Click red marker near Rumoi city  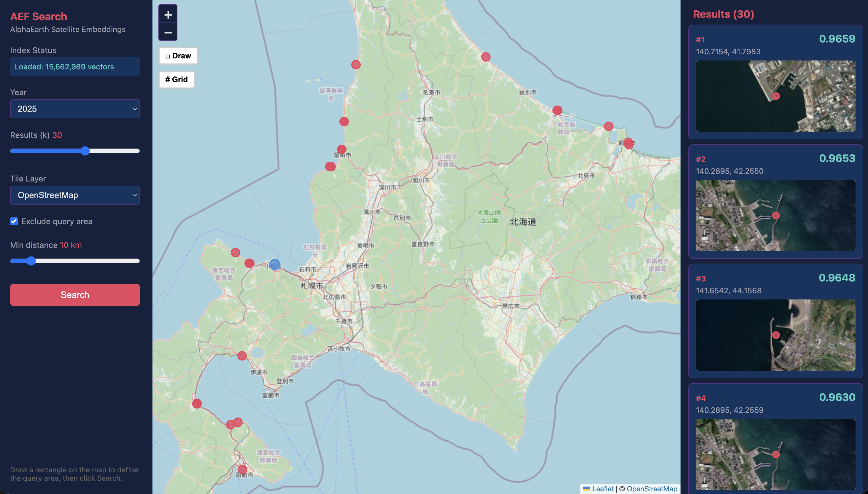(342, 149)
